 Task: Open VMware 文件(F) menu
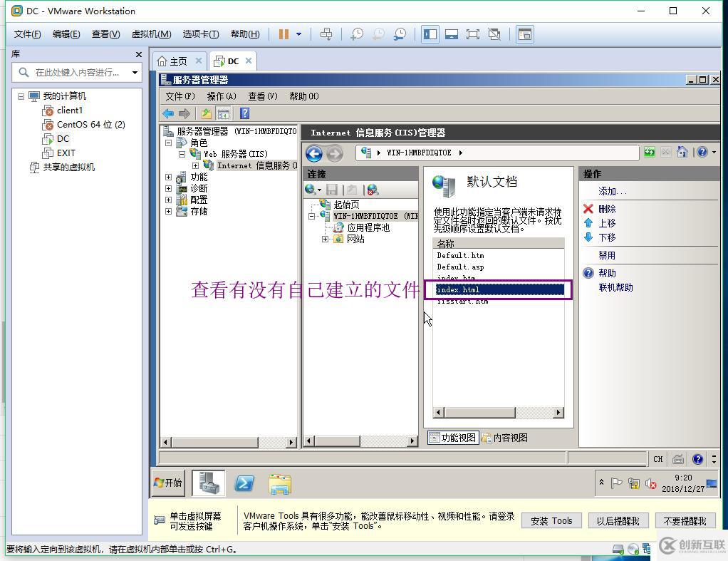coord(27,34)
